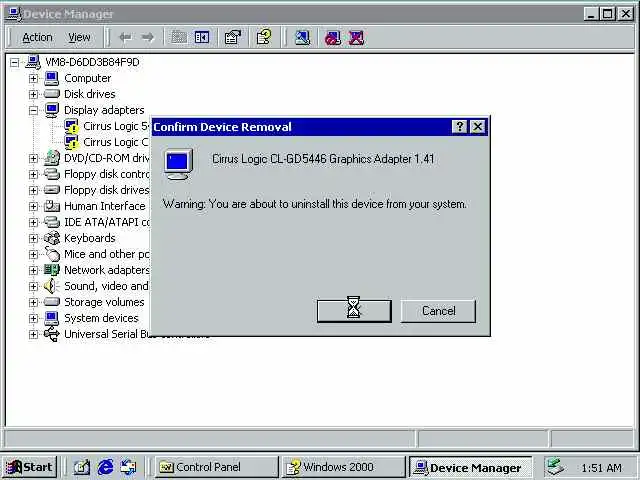The width and height of the screenshot is (640, 480).
Task: Launch Internet Explorer from Quick Launch
Action: point(105,467)
